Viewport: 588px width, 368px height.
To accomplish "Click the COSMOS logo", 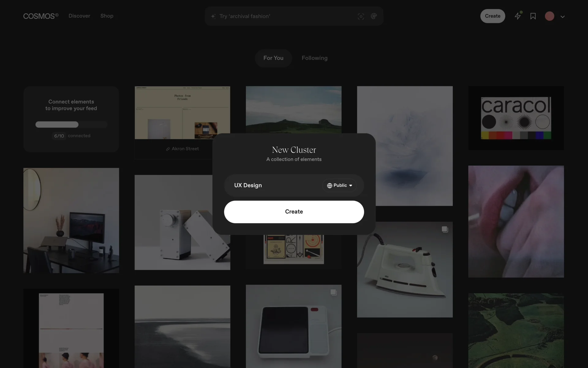I will tap(41, 16).
